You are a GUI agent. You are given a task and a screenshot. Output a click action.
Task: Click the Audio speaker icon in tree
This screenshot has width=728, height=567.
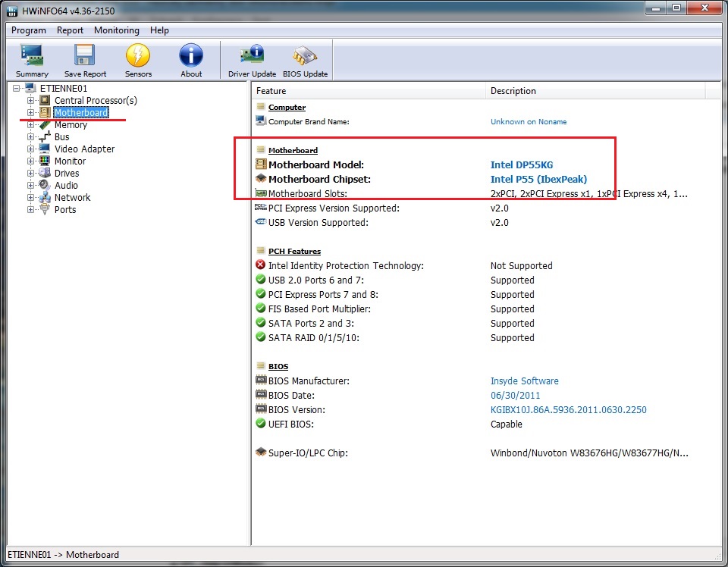pyautogui.click(x=45, y=185)
